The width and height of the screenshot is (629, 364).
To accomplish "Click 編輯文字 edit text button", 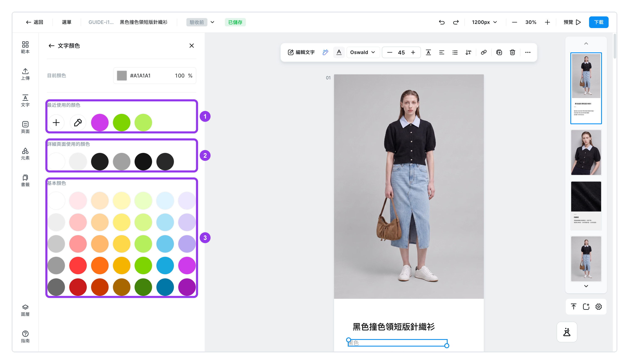I will [x=301, y=52].
